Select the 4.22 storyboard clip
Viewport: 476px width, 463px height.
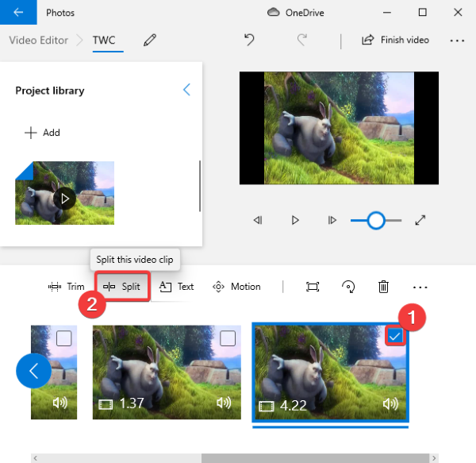point(330,372)
